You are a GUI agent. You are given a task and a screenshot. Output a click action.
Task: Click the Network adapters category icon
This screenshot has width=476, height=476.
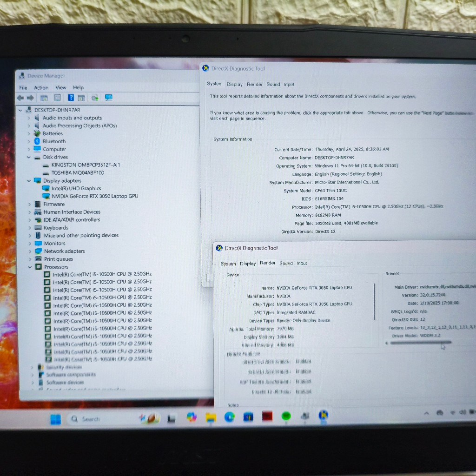(39, 251)
